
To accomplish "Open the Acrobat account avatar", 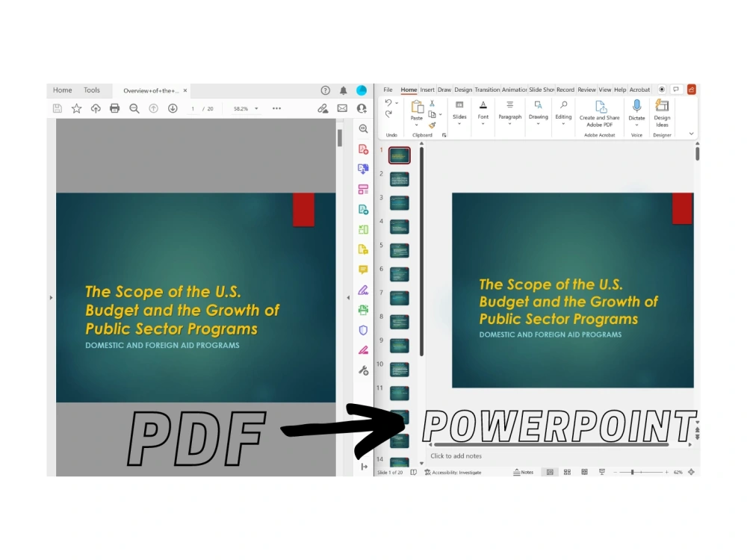I will tap(362, 90).
